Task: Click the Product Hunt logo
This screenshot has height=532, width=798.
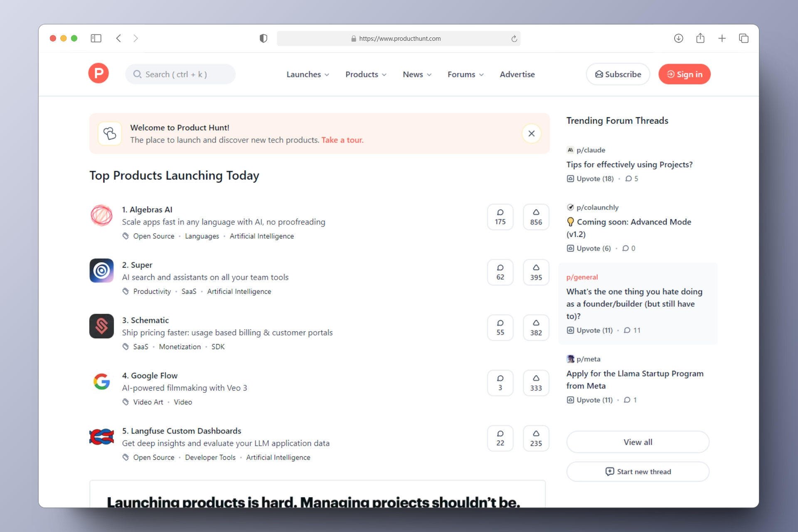Action: click(x=99, y=74)
